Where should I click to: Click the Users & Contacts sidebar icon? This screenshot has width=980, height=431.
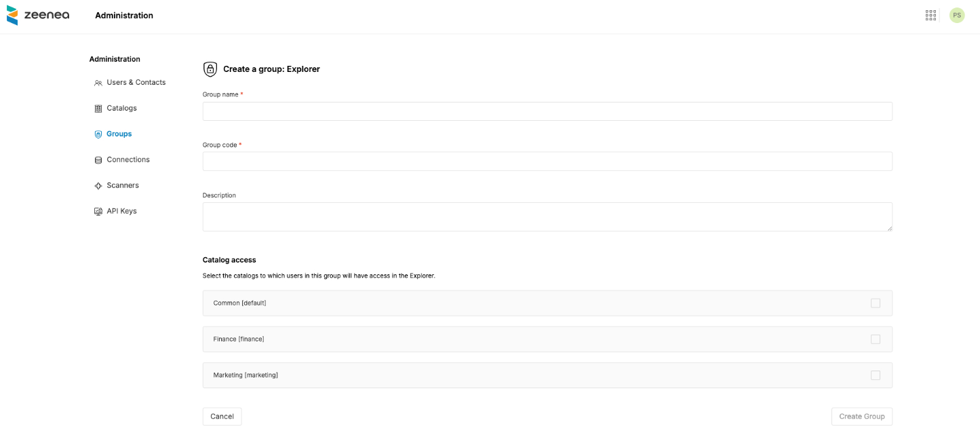pyautogui.click(x=98, y=83)
